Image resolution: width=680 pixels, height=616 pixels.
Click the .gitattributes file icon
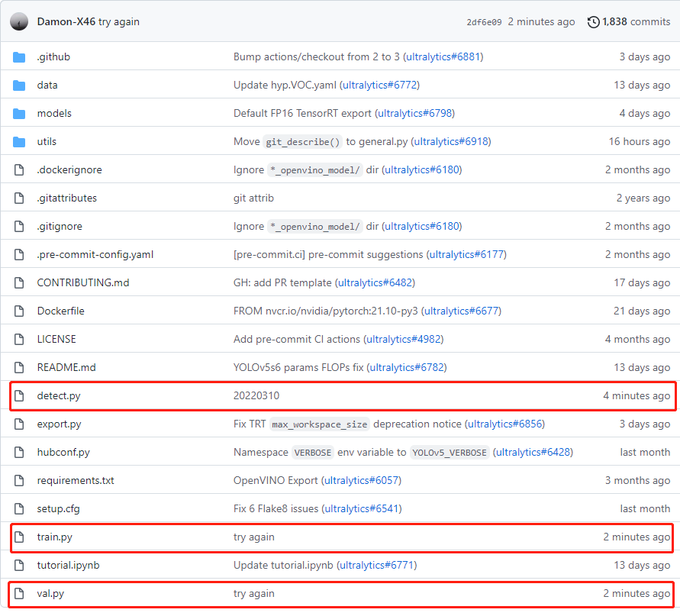[19, 198]
